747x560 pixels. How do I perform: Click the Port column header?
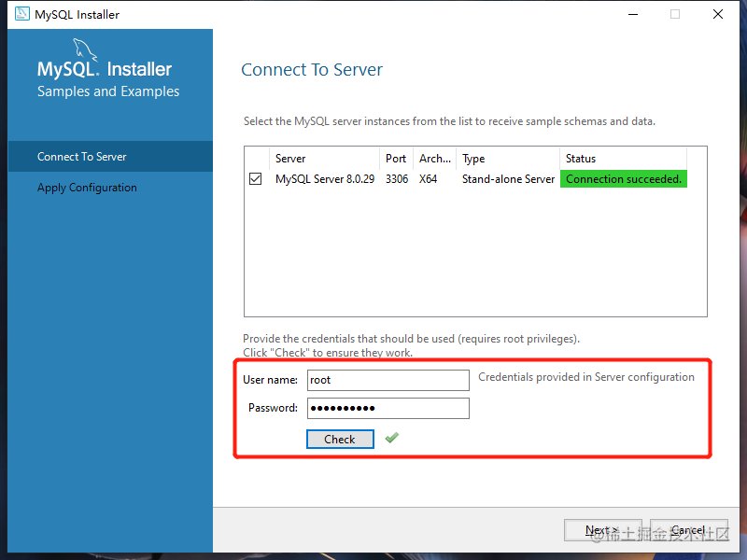396,159
